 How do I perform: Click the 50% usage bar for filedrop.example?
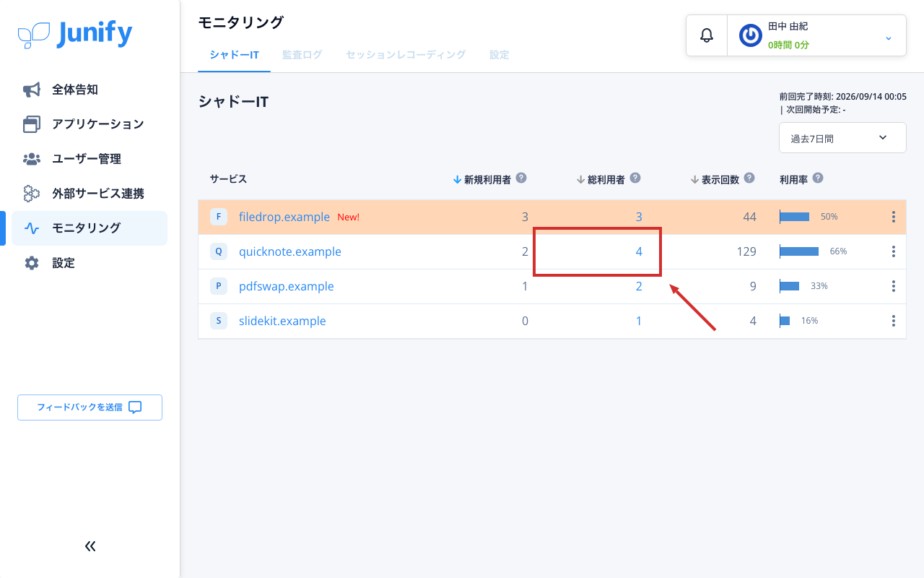[x=795, y=217]
